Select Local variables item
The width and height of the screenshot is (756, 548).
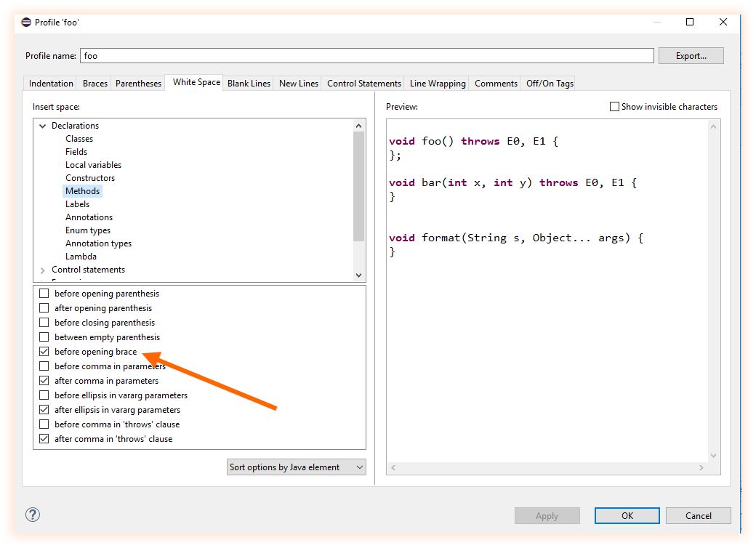tap(93, 165)
